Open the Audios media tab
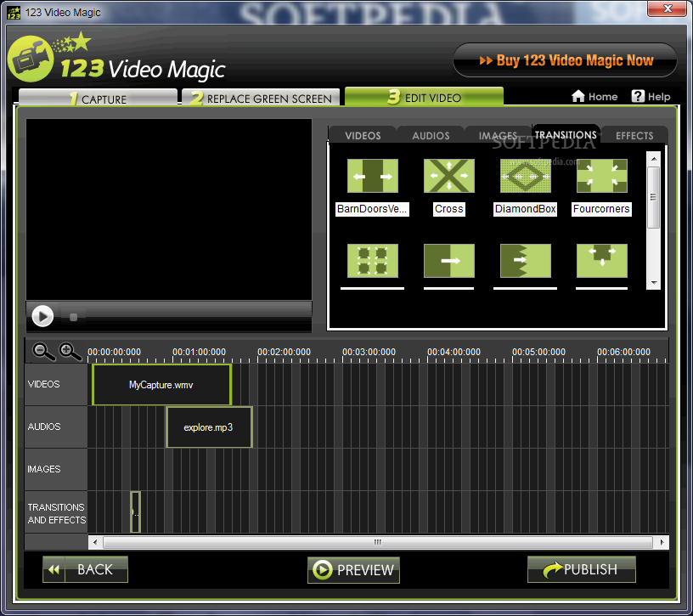The height and width of the screenshot is (616, 693). pyautogui.click(x=431, y=135)
